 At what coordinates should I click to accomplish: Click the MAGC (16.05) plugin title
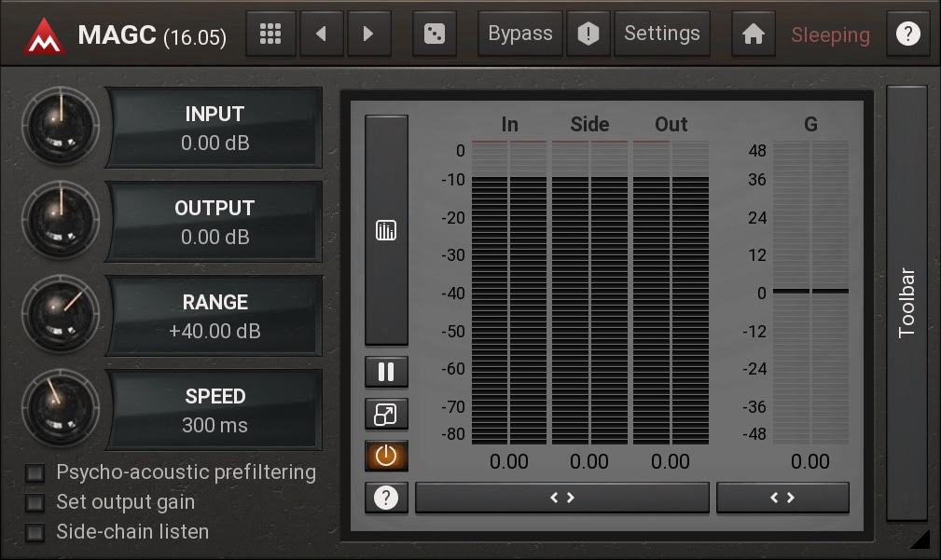click(152, 35)
